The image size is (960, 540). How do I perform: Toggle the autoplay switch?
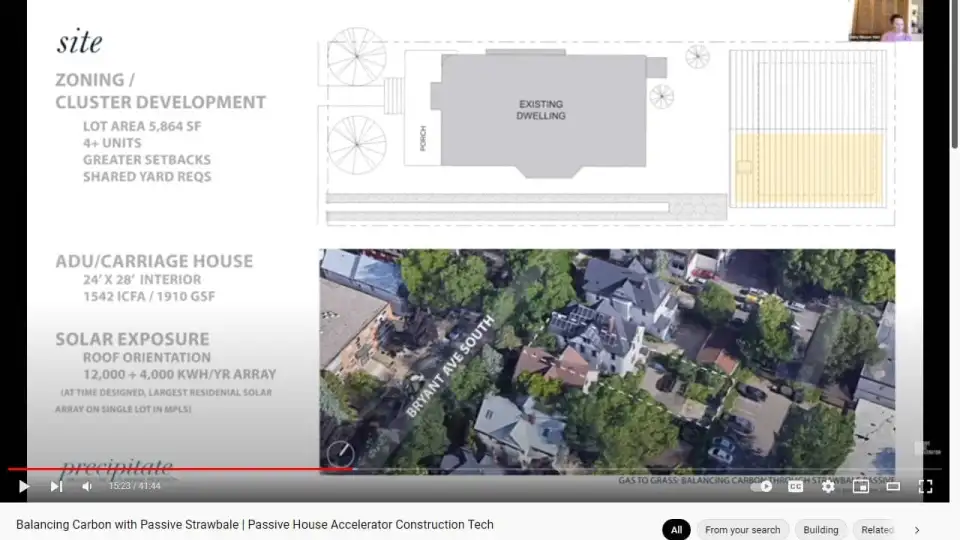click(x=762, y=487)
